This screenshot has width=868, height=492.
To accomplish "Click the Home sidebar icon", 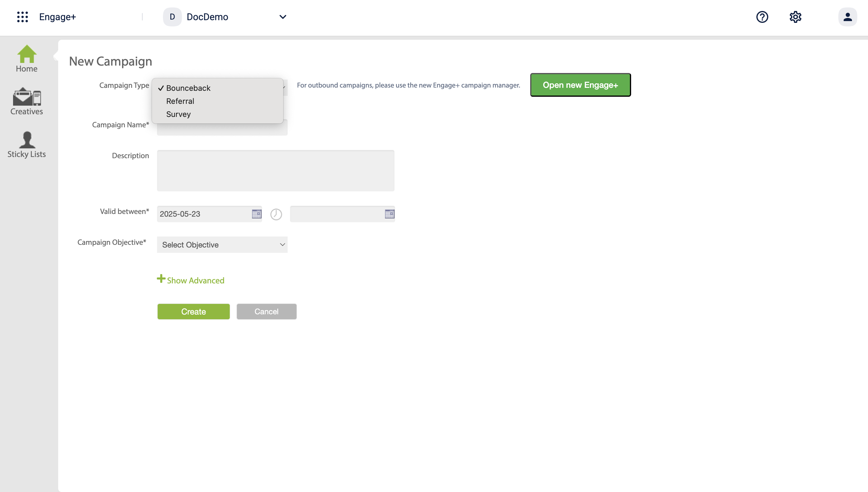I will 26,59.
